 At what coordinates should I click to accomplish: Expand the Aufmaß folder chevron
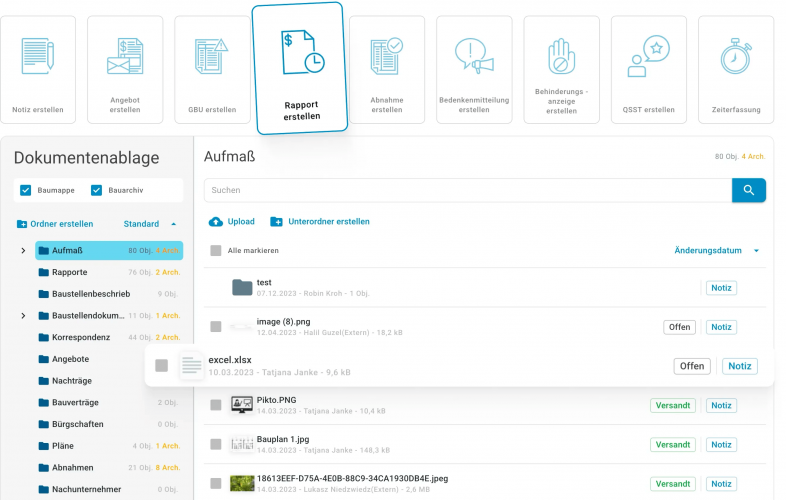[23, 250]
